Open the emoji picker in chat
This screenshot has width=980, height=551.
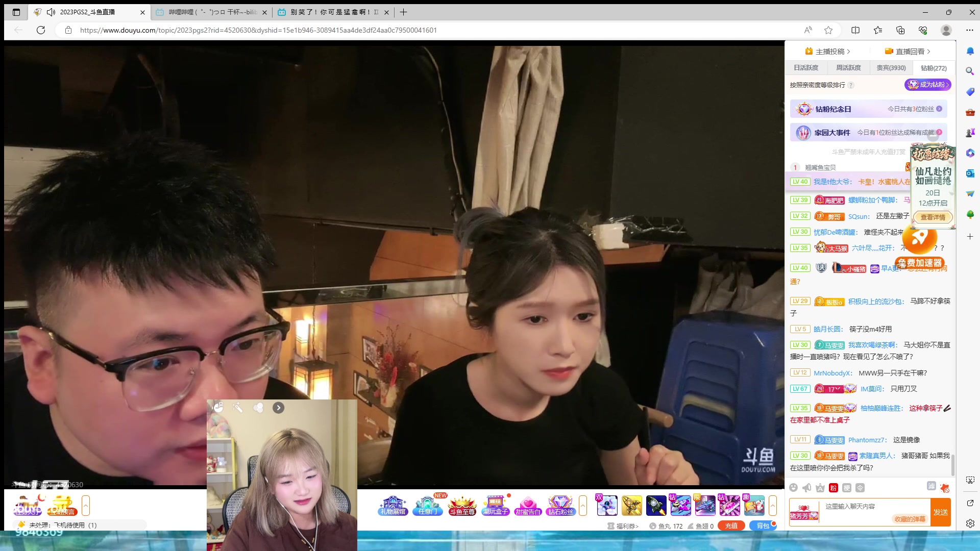click(793, 488)
